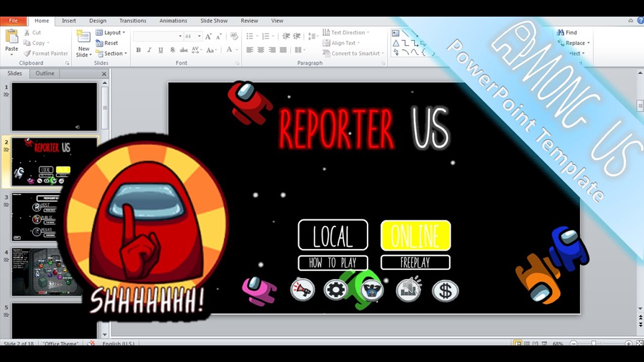The width and height of the screenshot is (644, 362).
Task: Open the font name combo box
Action: coord(158,36)
